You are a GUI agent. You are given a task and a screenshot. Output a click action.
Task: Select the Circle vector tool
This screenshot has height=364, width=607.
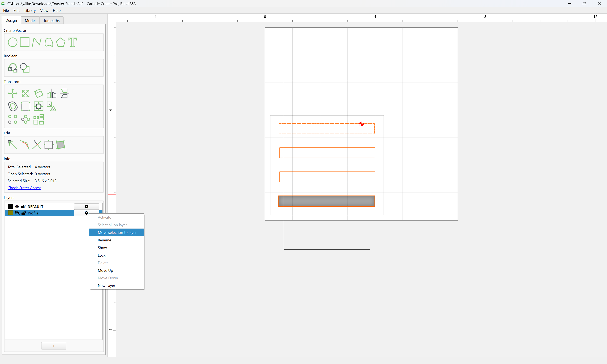(x=12, y=42)
